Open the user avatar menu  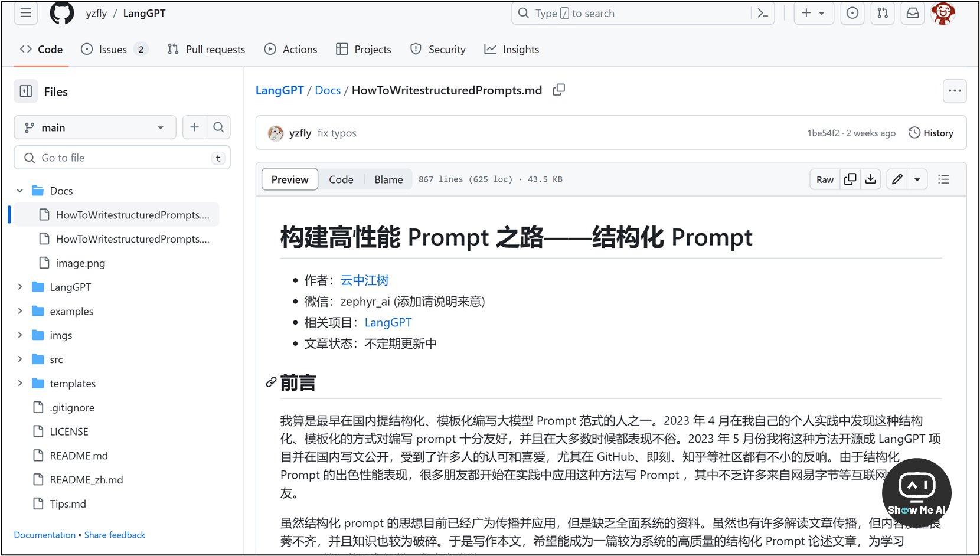pos(943,13)
